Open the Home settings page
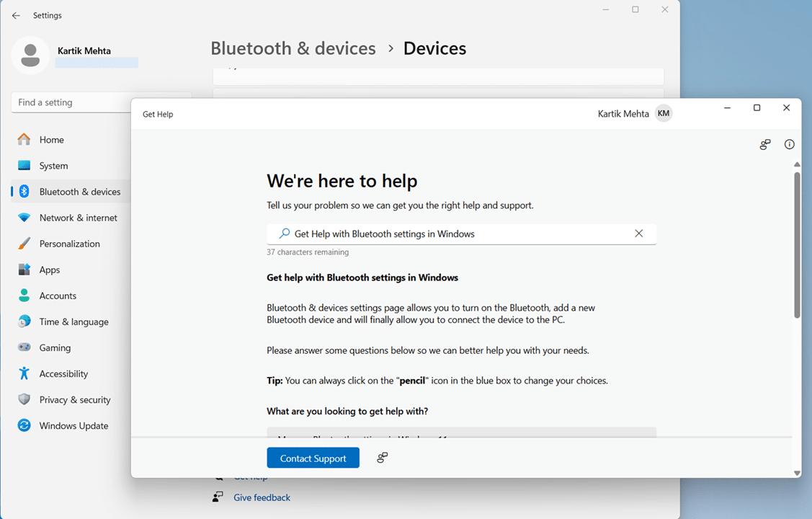This screenshot has width=812, height=519. (x=51, y=140)
